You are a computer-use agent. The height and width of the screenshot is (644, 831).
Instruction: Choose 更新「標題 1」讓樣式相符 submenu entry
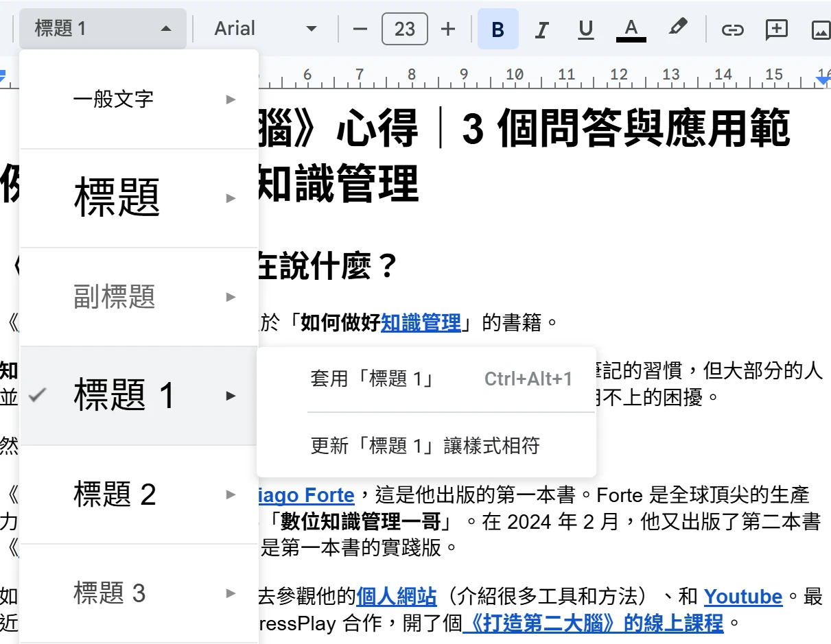pyautogui.click(x=426, y=446)
